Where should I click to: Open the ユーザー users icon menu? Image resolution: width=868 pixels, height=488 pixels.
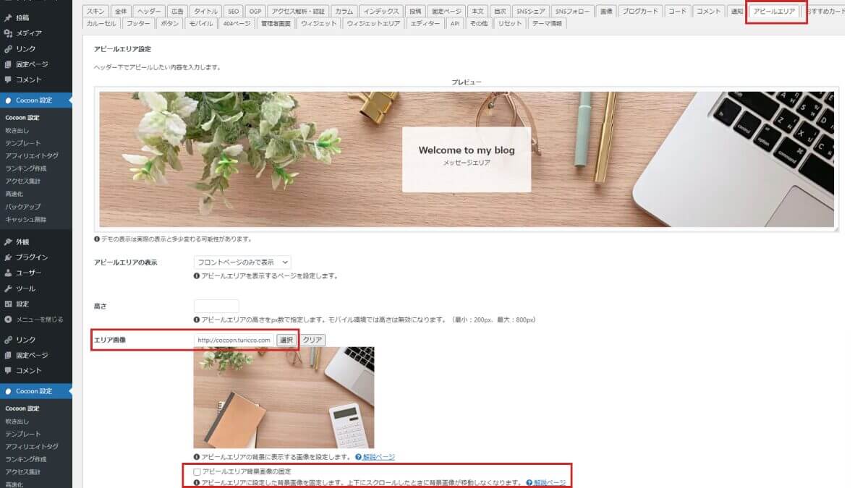coord(9,273)
